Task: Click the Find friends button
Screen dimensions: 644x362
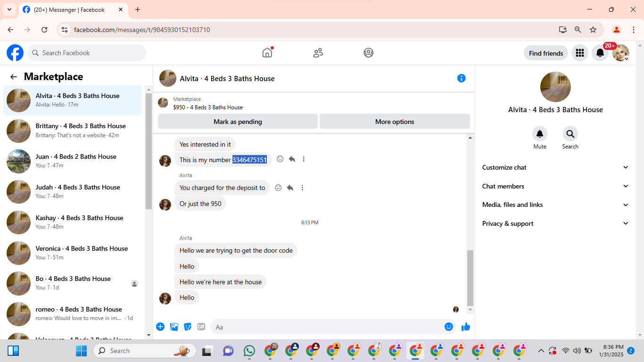Action: [546, 53]
